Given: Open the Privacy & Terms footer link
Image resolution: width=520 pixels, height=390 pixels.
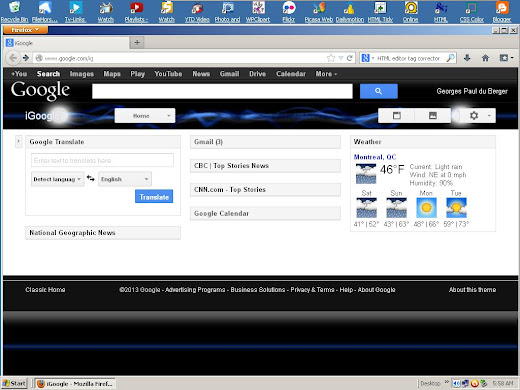Looking at the screenshot, I should (x=312, y=289).
